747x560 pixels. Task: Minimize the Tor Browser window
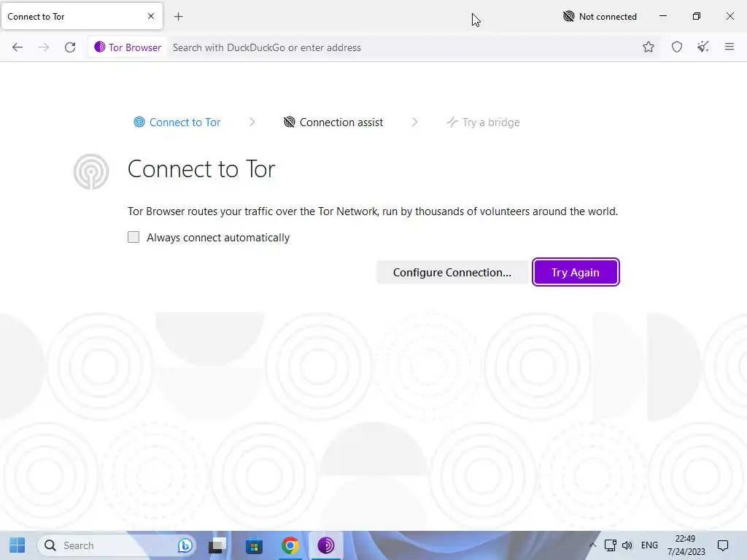click(662, 16)
